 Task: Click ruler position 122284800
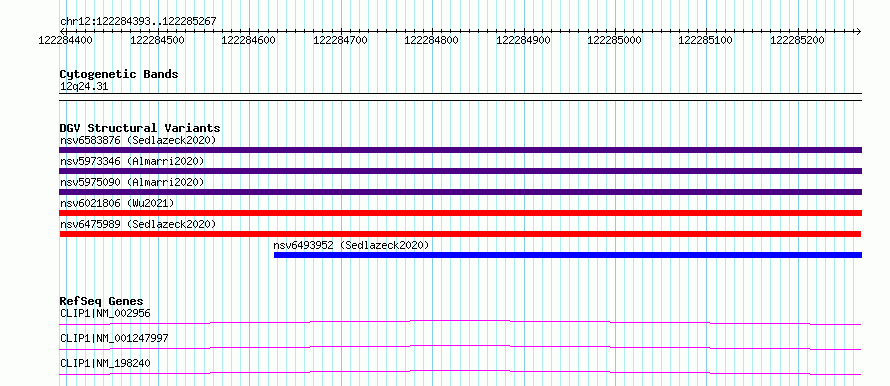tap(432, 40)
